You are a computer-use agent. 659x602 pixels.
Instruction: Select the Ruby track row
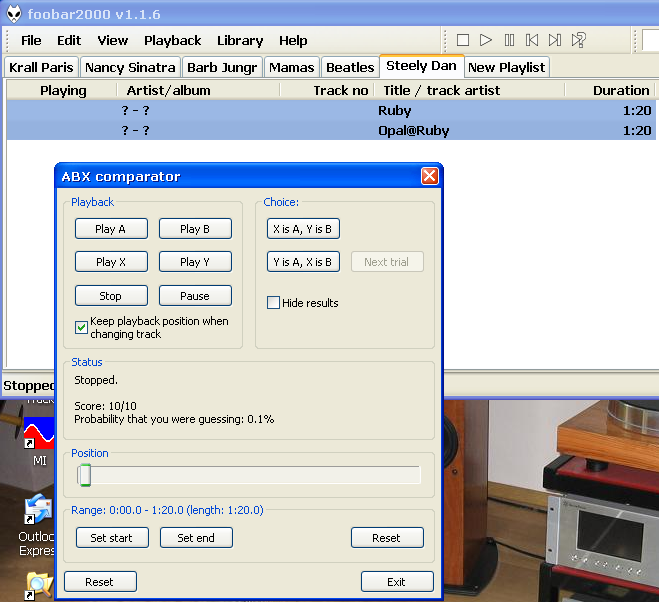(331, 110)
